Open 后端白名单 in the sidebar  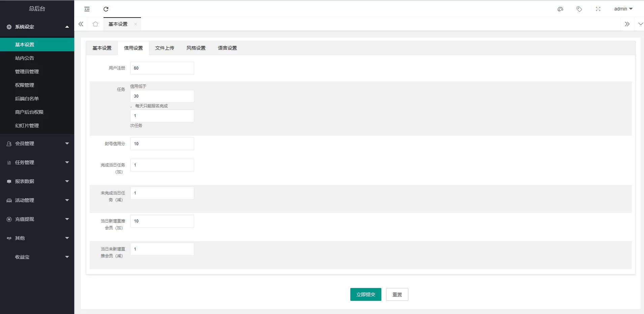point(37,99)
